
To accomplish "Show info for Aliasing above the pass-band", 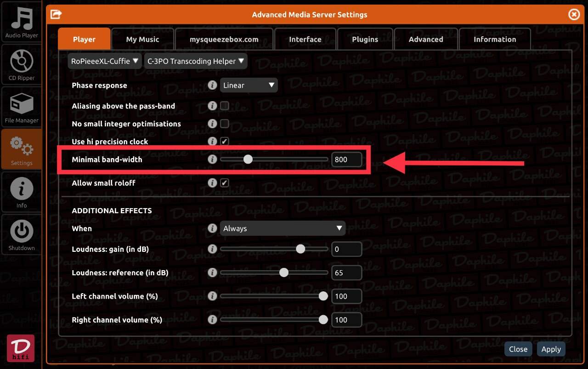I will [x=212, y=106].
